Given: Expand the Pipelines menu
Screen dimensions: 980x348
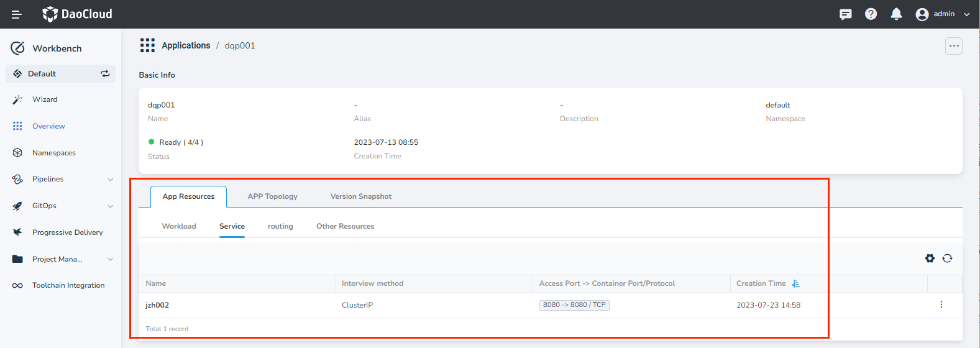Looking at the screenshot, I should tap(110, 180).
